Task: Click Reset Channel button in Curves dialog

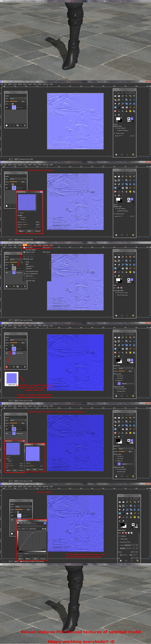Action: pyautogui.click(x=33, y=529)
